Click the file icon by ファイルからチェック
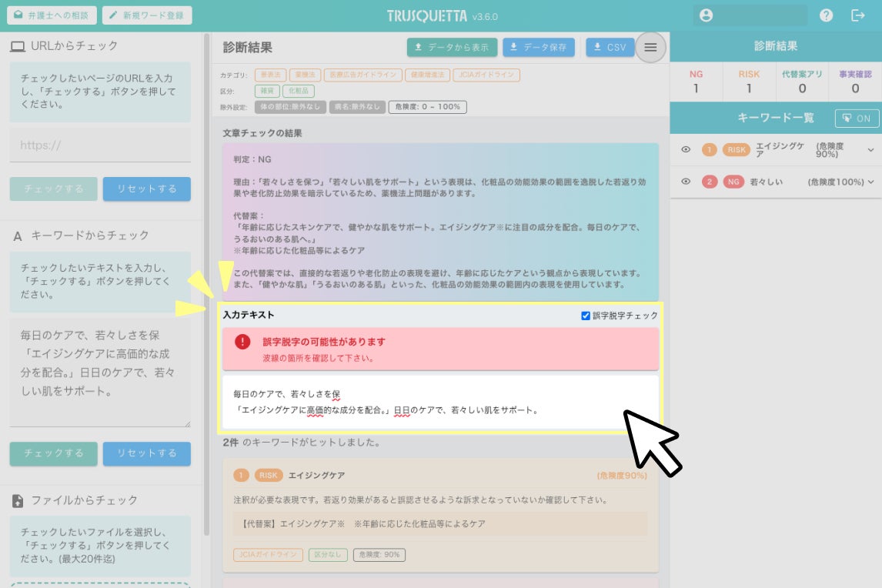The width and height of the screenshot is (882, 588). pos(18,501)
